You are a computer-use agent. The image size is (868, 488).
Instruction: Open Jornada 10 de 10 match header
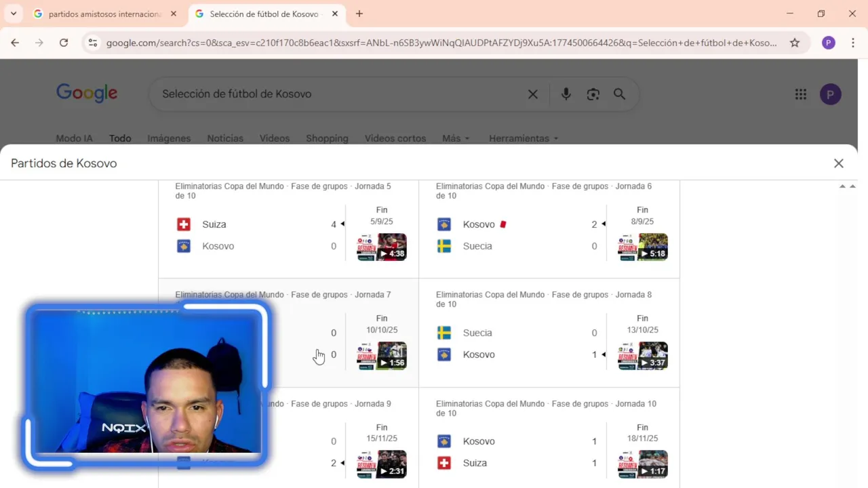(546, 408)
